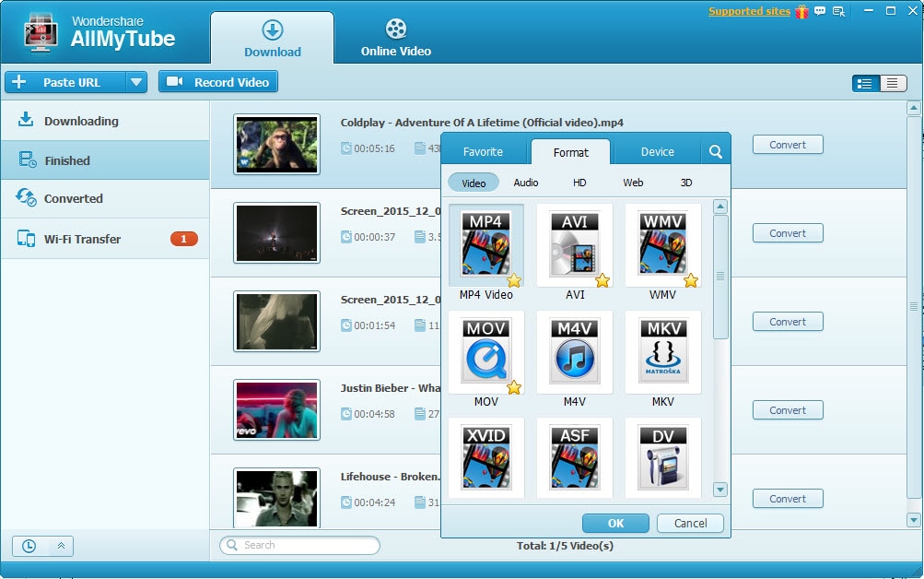Expand the Paste URL dropdown arrow
Viewport: 924px width, 579px height.
[136, 82]
